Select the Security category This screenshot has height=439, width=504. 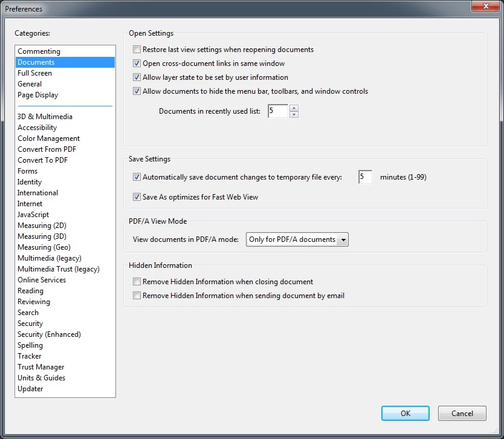click(x=65, y=324)
